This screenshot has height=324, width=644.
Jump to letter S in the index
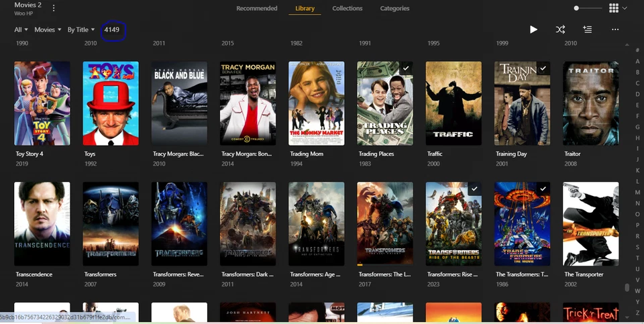tap(637, 247)
